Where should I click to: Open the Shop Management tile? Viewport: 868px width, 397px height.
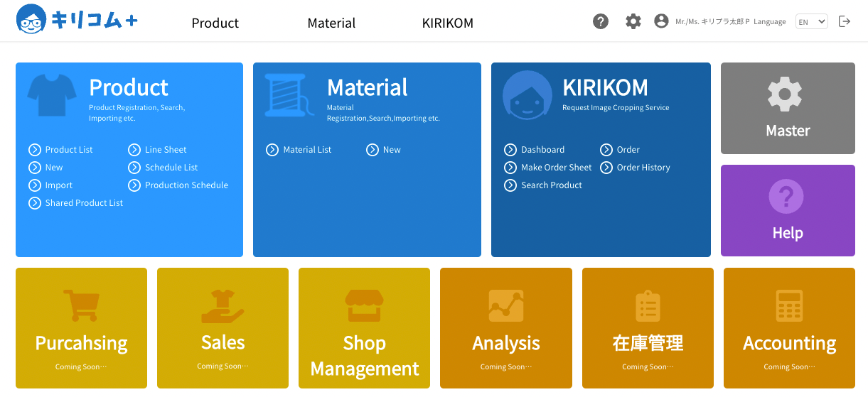[x=364, y=328]
